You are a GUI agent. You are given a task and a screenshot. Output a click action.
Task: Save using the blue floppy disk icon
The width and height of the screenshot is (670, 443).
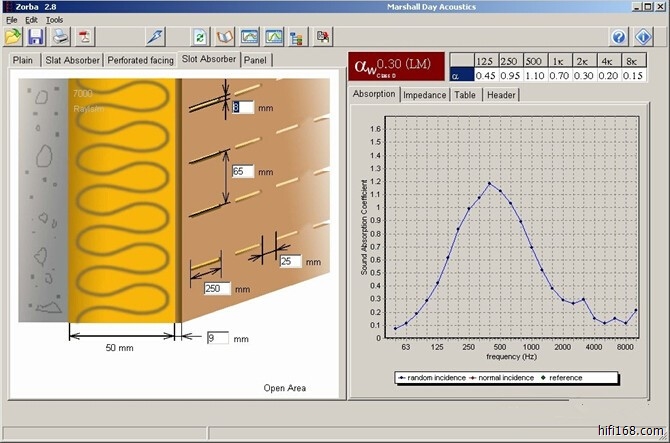[36, 37]
